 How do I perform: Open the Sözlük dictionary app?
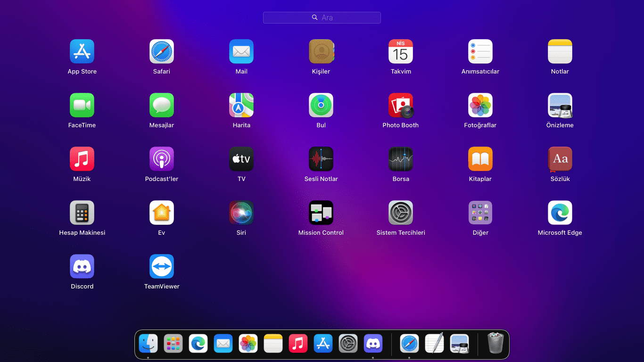[x=560, y=159]
